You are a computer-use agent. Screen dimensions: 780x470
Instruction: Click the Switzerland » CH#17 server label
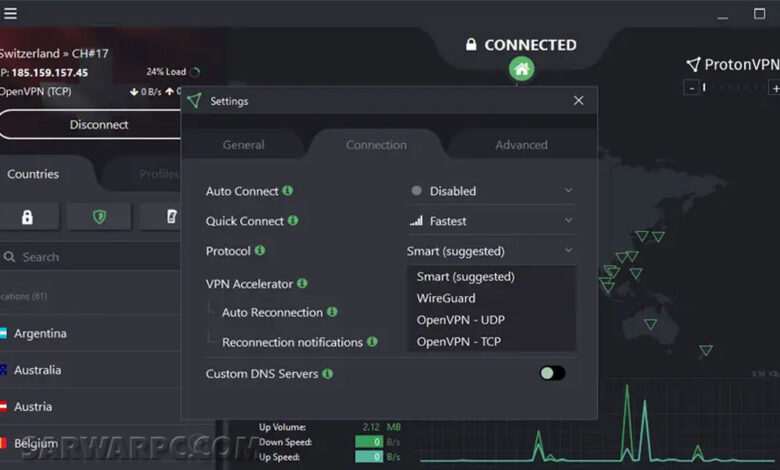tap(54, 53)
